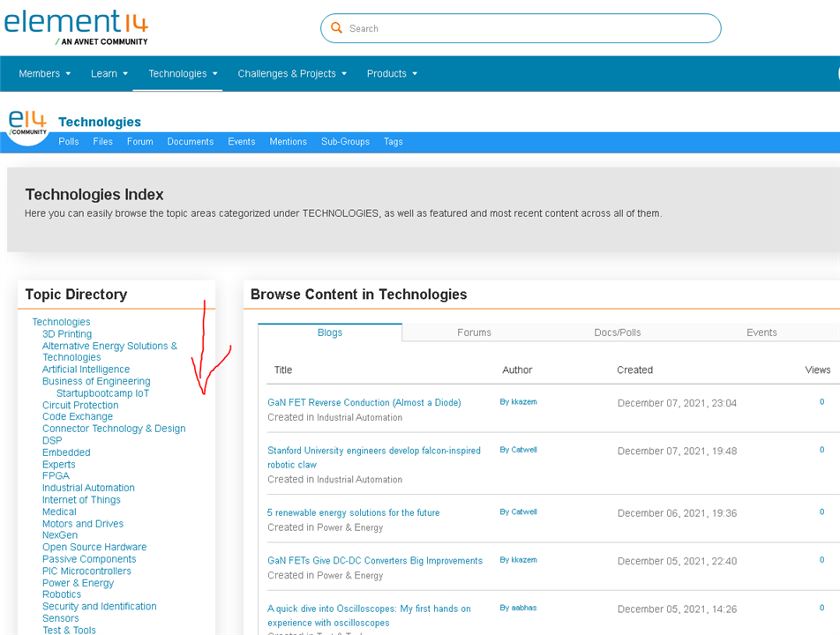The width and height of the screenshot is (840, 635).
Task: Go to the Files section
Action: pyautogui.click(x=103, y=141)
